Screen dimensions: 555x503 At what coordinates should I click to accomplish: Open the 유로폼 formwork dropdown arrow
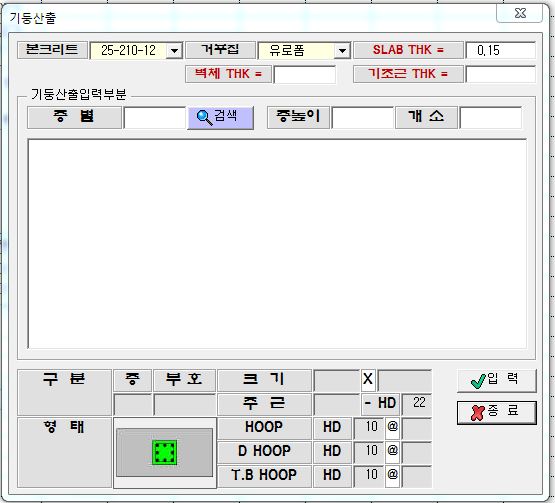coord(342,51)
